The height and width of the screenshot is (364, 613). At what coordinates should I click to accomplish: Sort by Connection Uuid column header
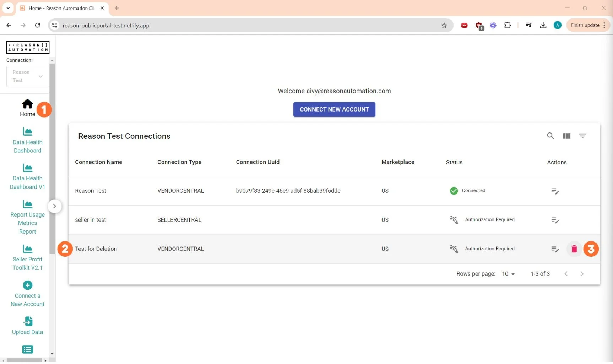click(x=257, y=162)
